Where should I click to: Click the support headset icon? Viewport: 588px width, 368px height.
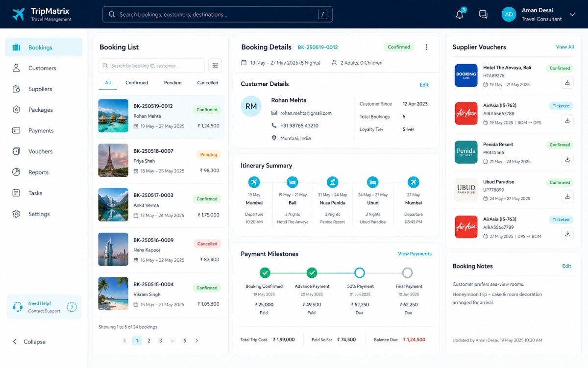[18, 307]
